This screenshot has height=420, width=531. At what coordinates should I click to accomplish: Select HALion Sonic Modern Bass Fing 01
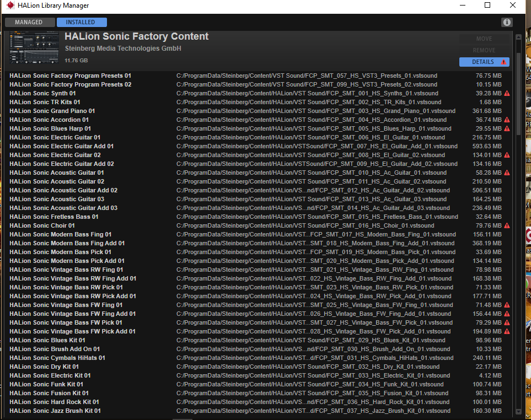click(x=259, y=234)
